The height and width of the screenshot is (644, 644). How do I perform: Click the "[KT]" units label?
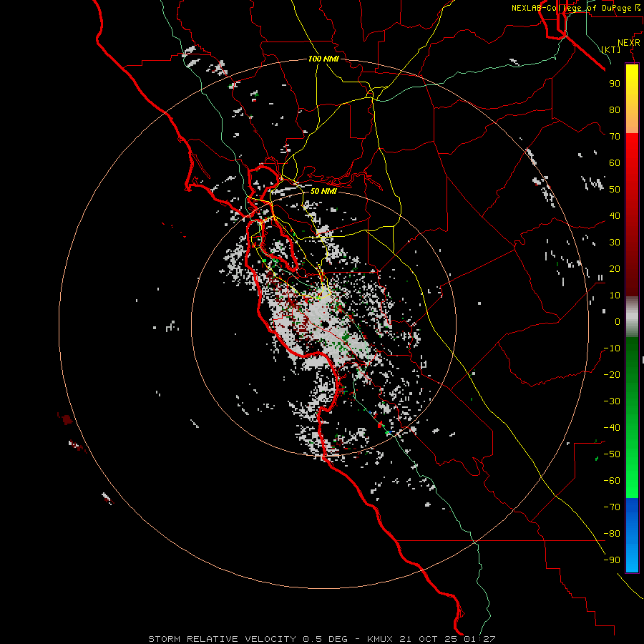point(611,49)
